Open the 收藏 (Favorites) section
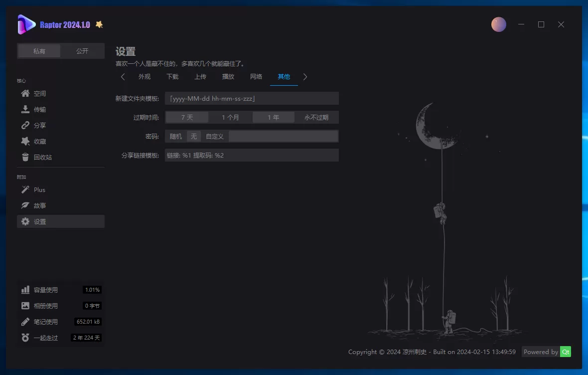Image resolution: width=588 pixels, height=375 pixels. click(40, 141)
